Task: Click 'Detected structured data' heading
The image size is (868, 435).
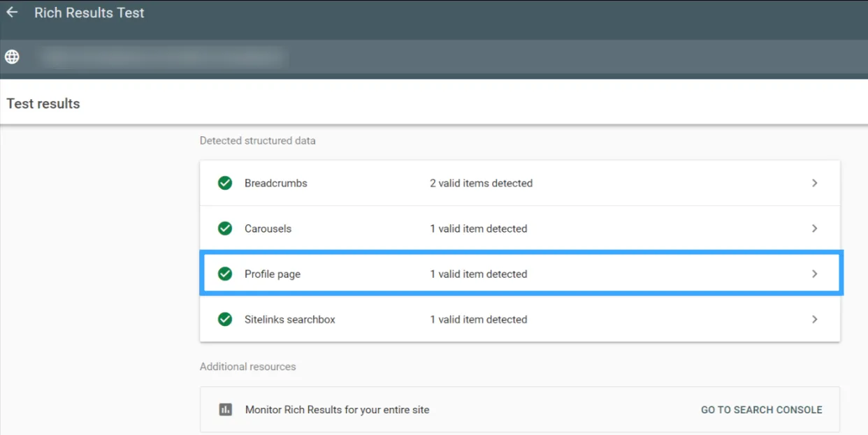Action: pyautogui.click(x=258, y=140)
